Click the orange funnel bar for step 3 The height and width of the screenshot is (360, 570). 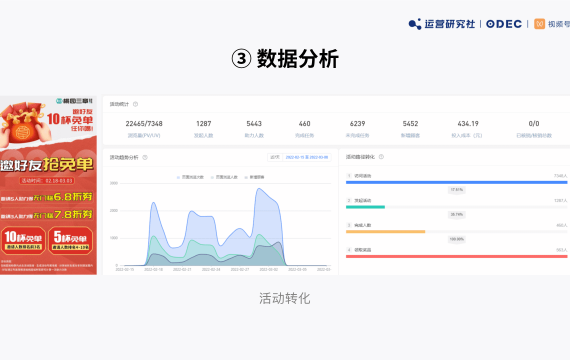pyautogui.click(x=385, y=232)
